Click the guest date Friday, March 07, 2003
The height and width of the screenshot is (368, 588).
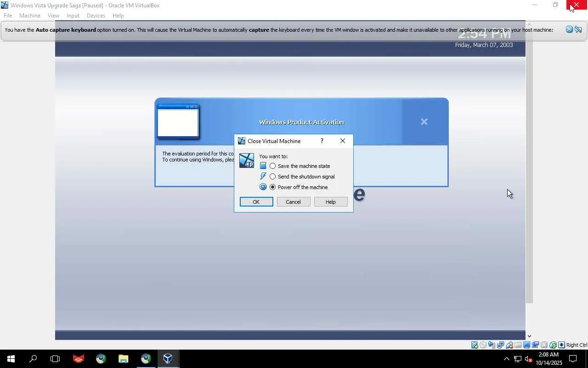484,45
